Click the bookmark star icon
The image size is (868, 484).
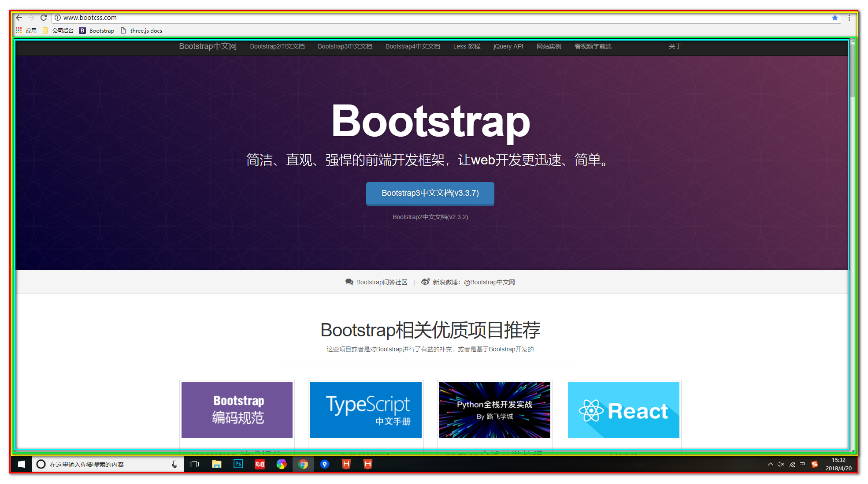coord(835,18)
